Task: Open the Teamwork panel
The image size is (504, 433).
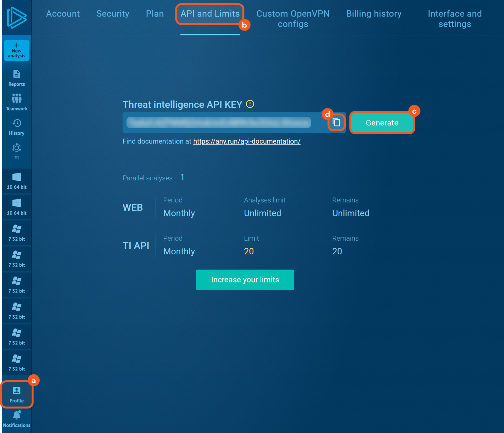Action: pyautogui.click(x=17, y=102)
